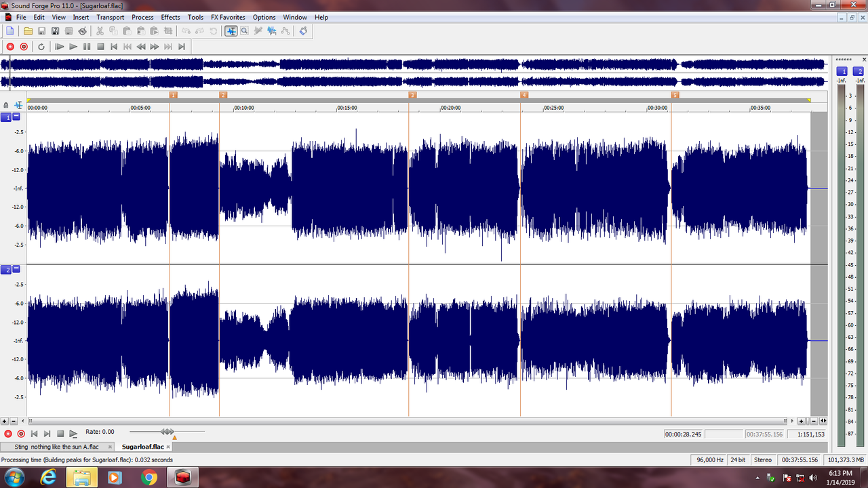This screenshot has width=868, height=488.
Task: Select the Edit tool icon
Action: pyautogui.click(x=231, y=30)
